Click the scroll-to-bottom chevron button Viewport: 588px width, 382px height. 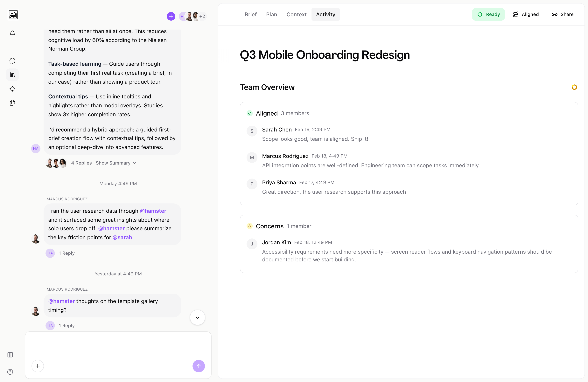(x=197, y=317)
